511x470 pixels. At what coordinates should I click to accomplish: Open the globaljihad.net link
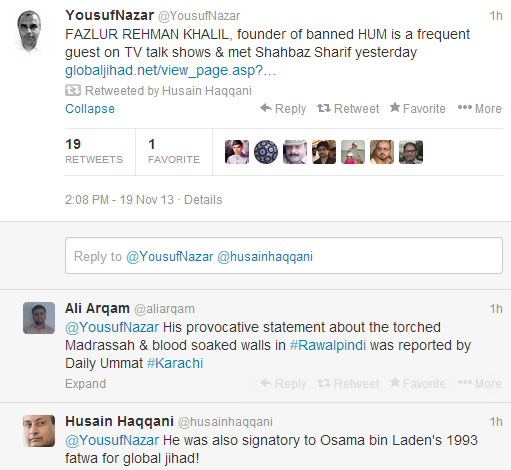(x=170, y=70)
